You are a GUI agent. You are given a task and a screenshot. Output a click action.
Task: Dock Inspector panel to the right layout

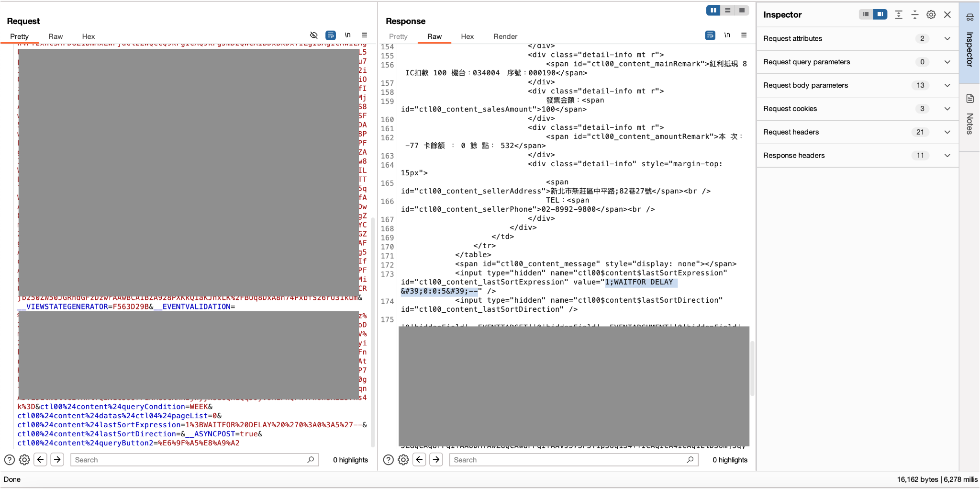point(880,15)
